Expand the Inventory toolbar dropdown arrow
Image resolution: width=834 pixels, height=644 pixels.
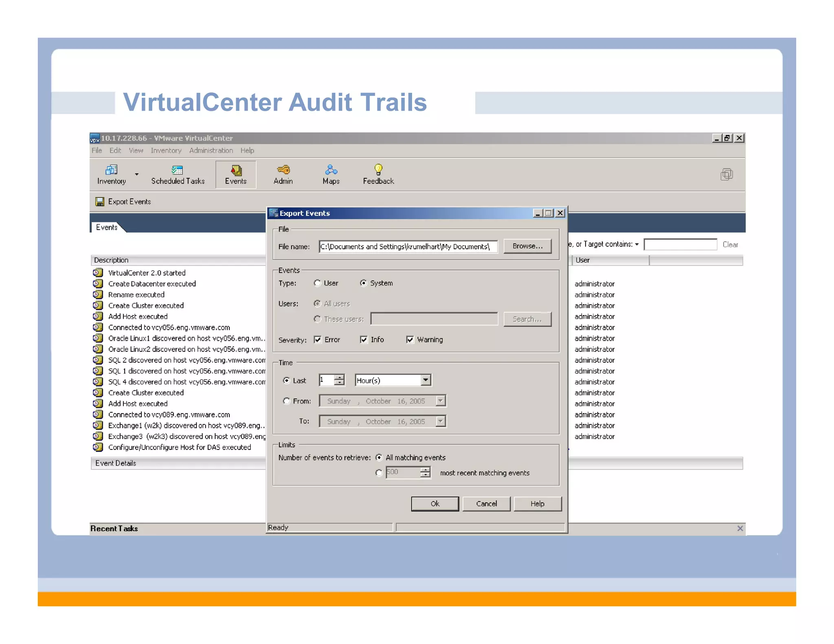(x=137, y=174)
